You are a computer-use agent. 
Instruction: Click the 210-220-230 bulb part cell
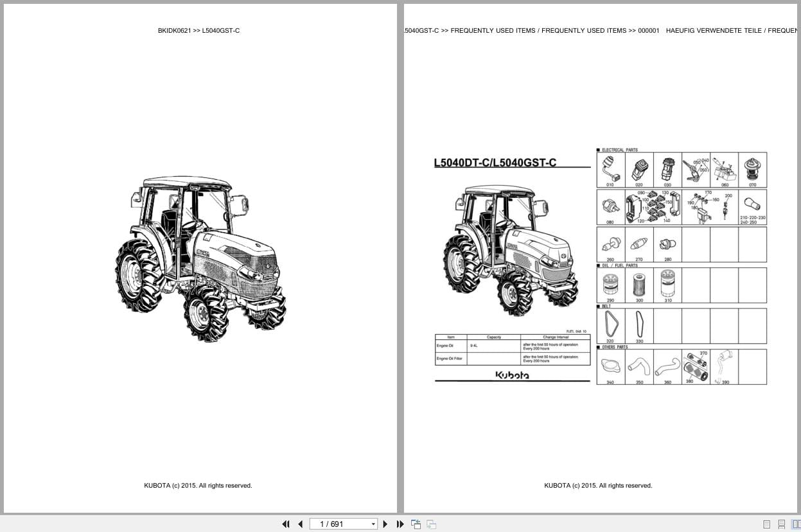pos(752,207)
